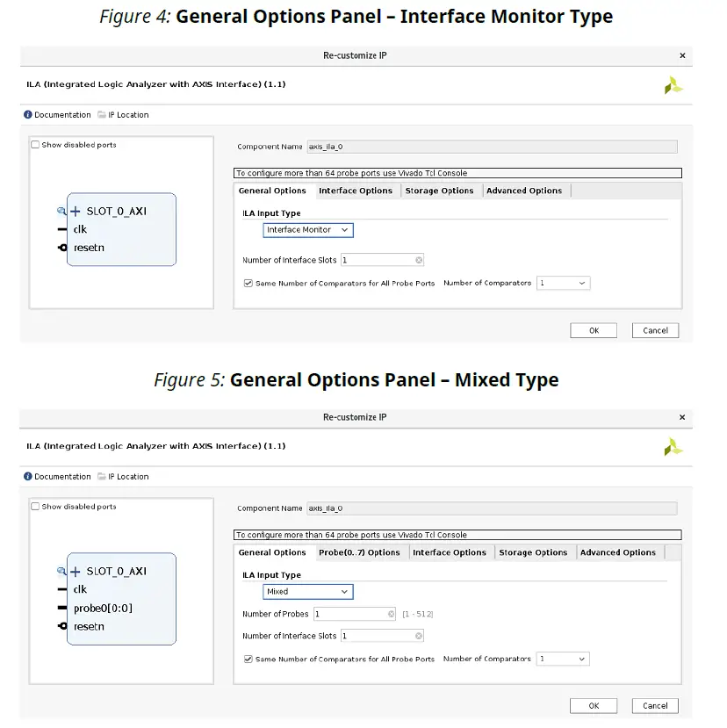Open the Interface Monitor input type dropdown
Viewport: 727px width, 728px height.
coord(308,230)
